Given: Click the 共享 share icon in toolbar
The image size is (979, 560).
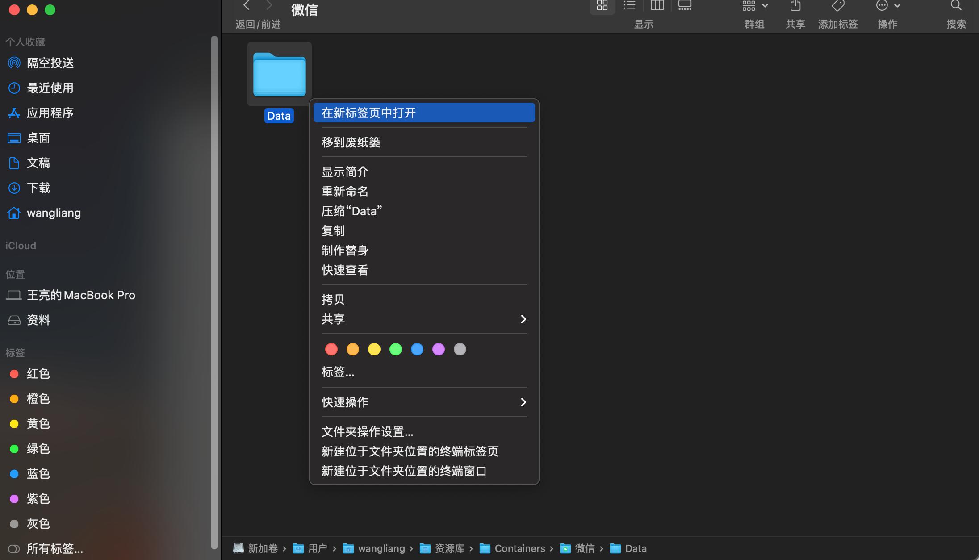Looking at the screenshot, I should click(x=795, y=6).
